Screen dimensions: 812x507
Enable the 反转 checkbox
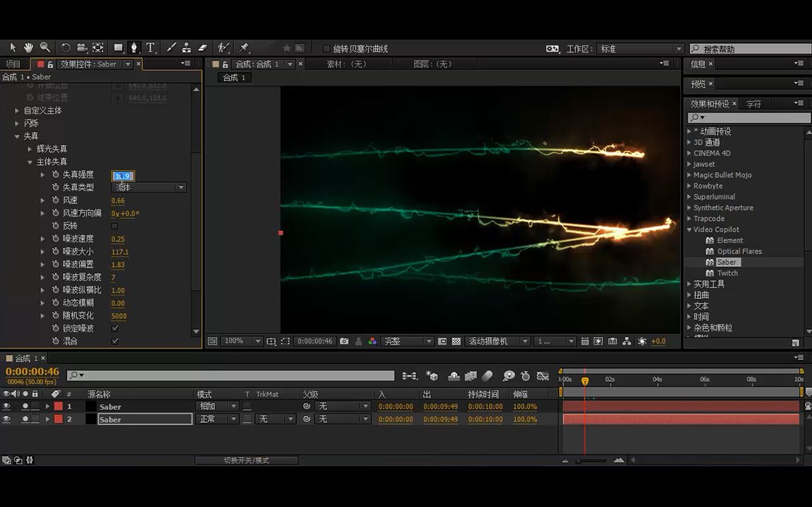pos(115,226)
